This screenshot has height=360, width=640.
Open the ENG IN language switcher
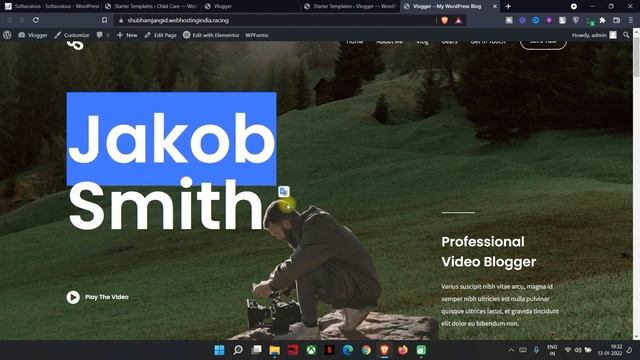[552, 350]
